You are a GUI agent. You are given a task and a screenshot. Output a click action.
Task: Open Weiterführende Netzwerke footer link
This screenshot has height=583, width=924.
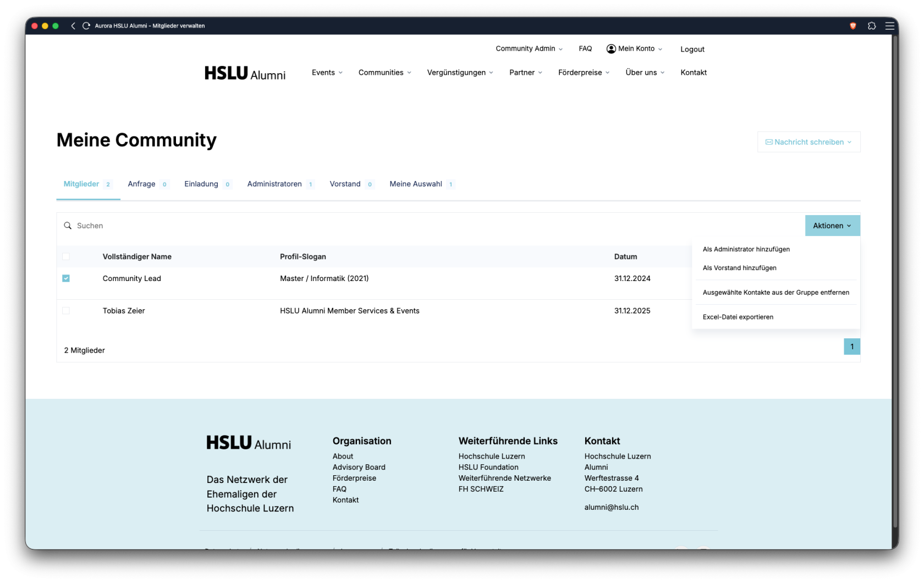tap(505, 479)
